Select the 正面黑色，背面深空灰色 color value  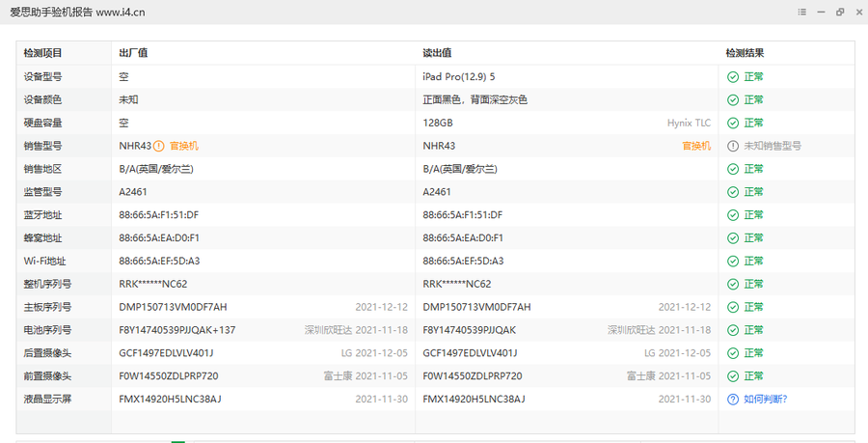coord(475,99)
